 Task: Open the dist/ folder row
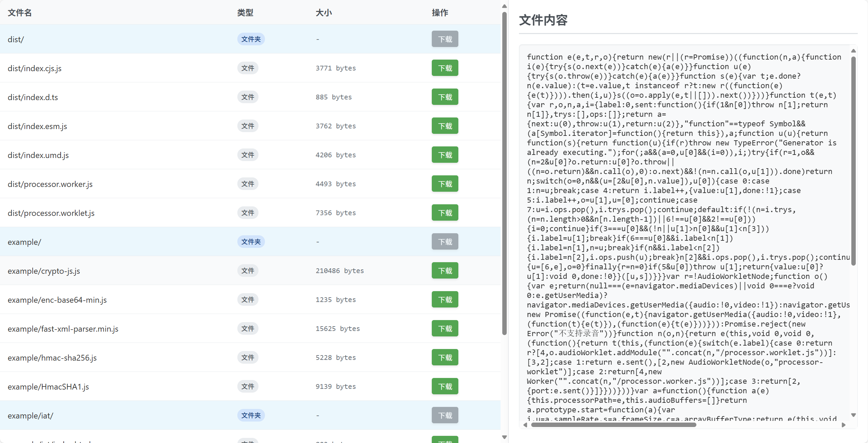(16, 39)
